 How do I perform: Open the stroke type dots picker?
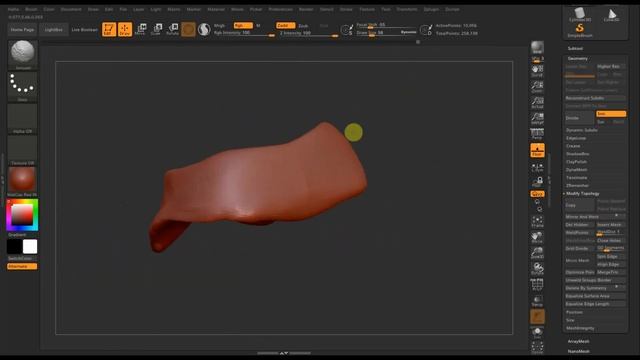click(22, 87)
